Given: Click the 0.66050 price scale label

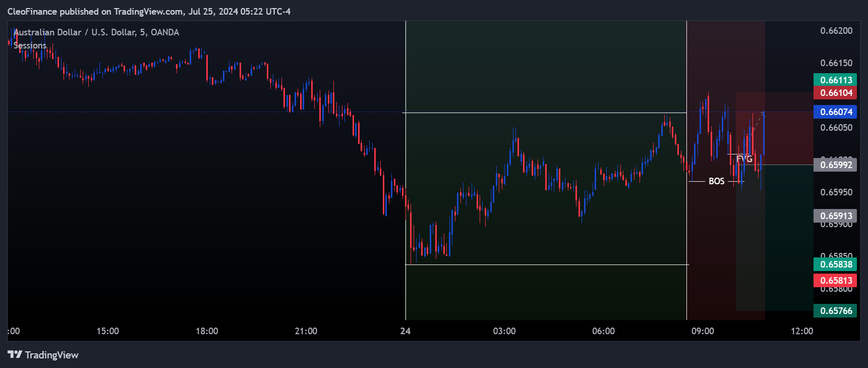Looking at the screenshot, I should [x=836, y=128].
